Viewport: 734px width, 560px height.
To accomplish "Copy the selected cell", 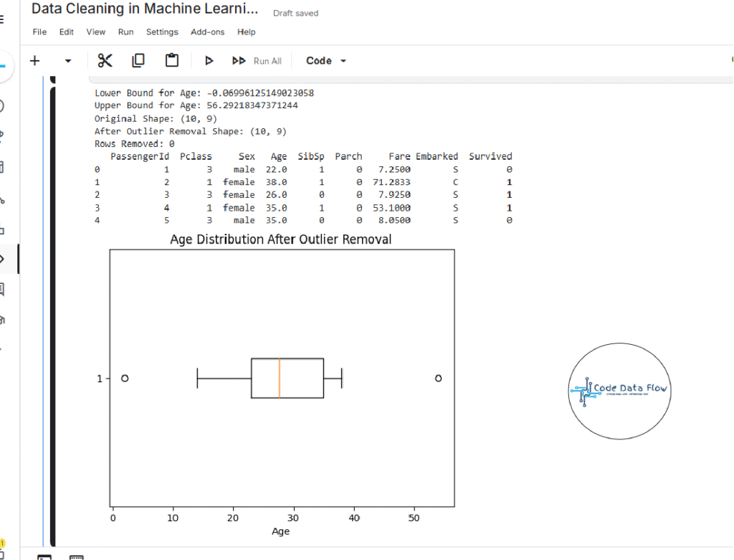I will tap(138, 61).
